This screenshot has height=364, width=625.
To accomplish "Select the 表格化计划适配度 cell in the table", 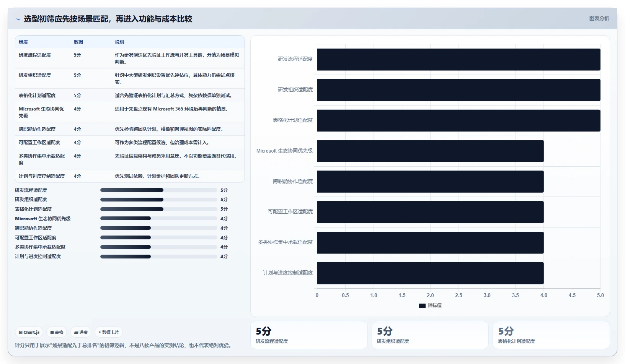I will (37, 96).
